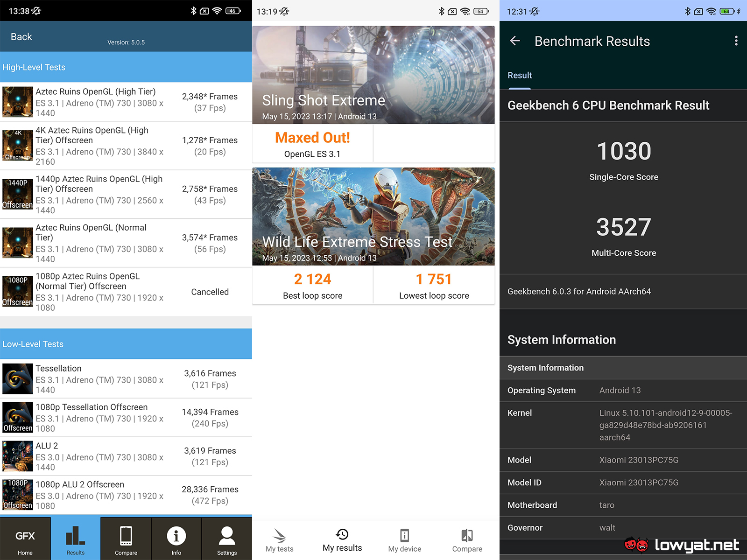Select Governor value 'walt'
The image size is (747, 560).
(x=607, y=528)
